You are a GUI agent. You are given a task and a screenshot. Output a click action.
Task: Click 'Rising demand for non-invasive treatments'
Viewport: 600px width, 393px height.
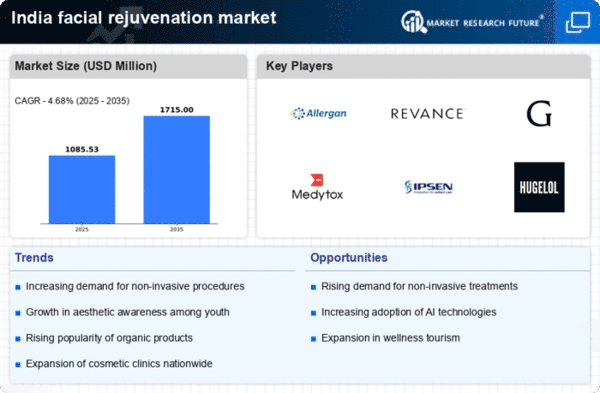pos(419,286)
